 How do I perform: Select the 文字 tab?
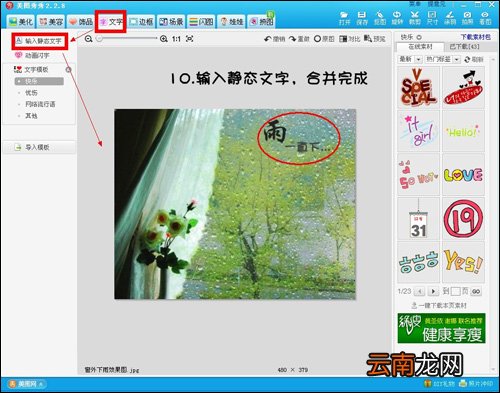[x=111, y=22]
